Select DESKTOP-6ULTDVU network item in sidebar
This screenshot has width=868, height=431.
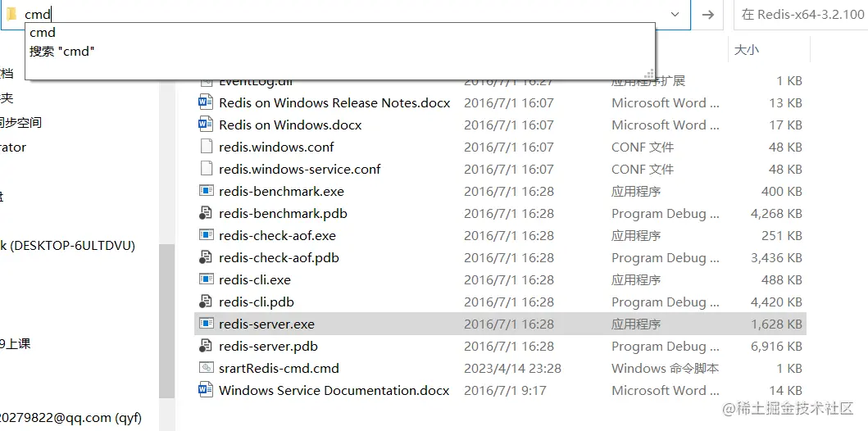[67, 246]
